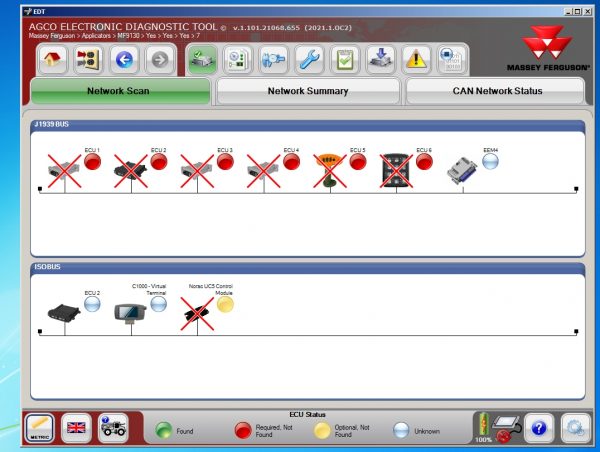Open the settings gear button
The width and height of the screenshot is (600, 452).
576,428
